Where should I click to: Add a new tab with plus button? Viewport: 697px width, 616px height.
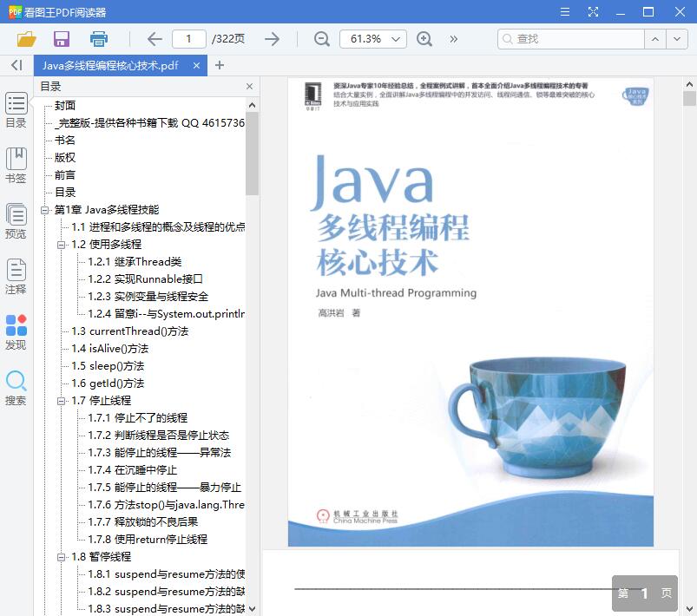pyautogui.click(x=219, y=65)
